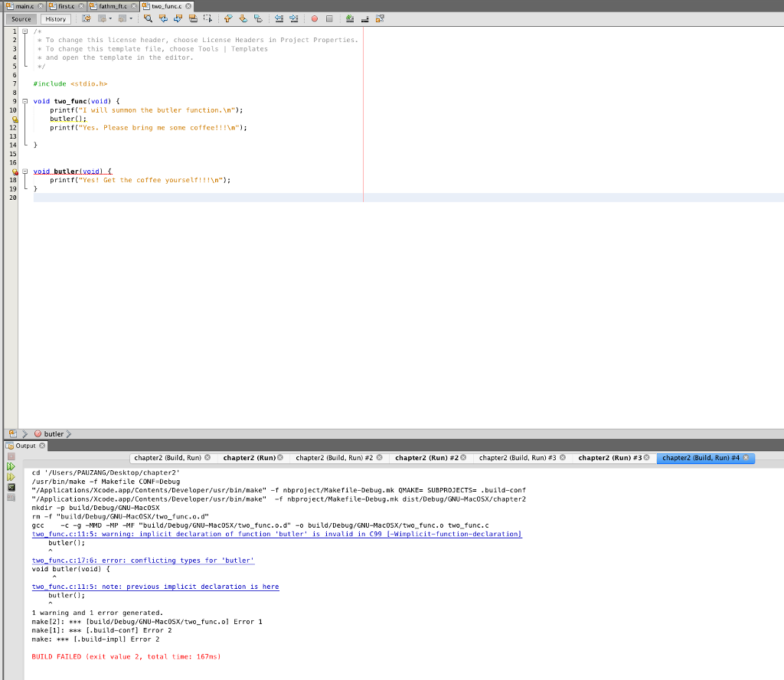Click Stop process icon in Output sidebar
This screenshot has width=784, height=680.
click(x=11, y=456)
